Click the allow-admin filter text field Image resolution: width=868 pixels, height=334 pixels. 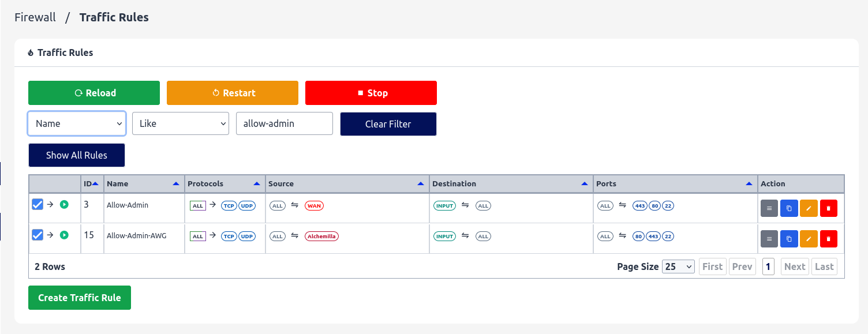(x=284, y=123)
